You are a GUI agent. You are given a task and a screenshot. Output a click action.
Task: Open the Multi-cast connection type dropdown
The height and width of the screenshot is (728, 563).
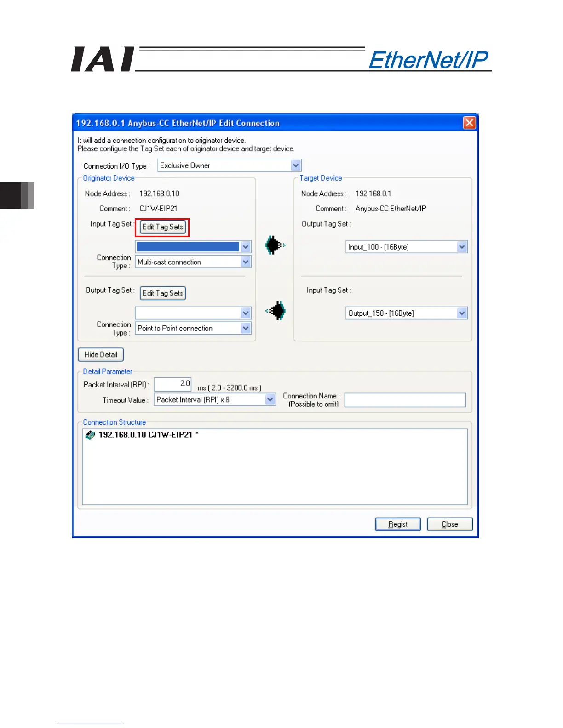[246, 262]
